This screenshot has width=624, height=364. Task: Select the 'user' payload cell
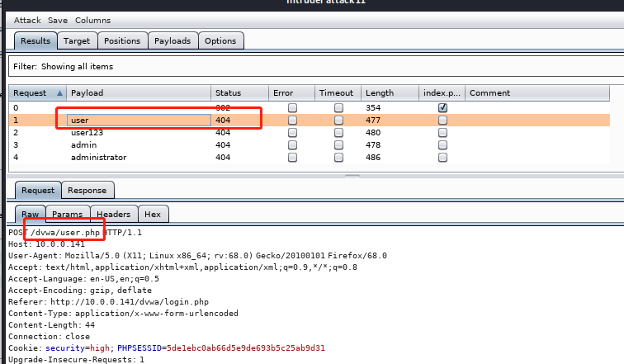[x=139, y=121]
